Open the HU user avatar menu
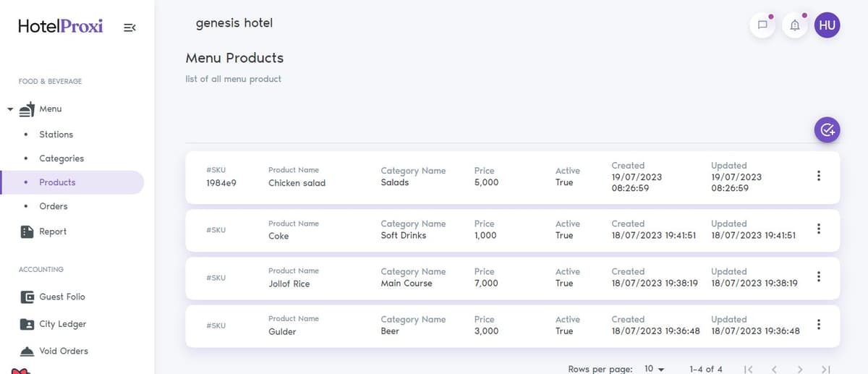This screenshot has height=374, width=868. pos(827,25)
